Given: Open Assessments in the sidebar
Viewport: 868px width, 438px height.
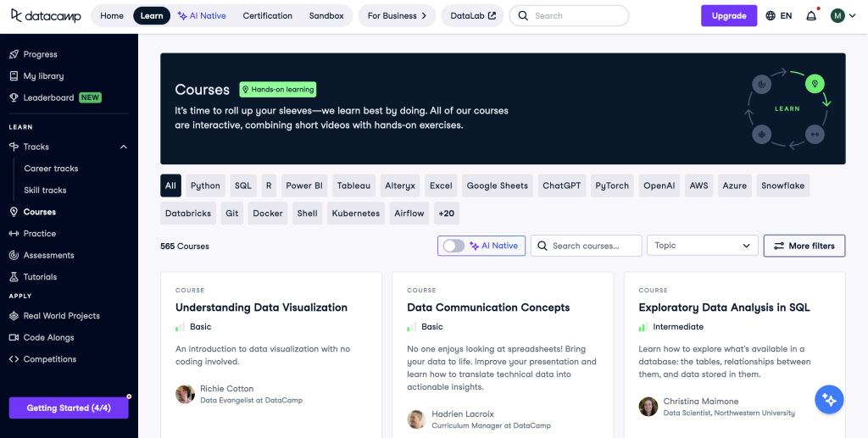Looking at the screenshot, I should tap(48, 255).
